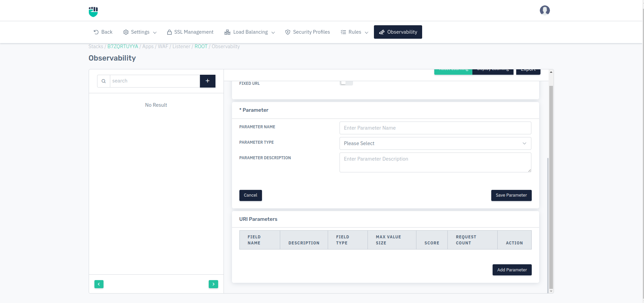Click the Back arrow icon
Viewport: 644px width, 303px height.
[96, 32]
